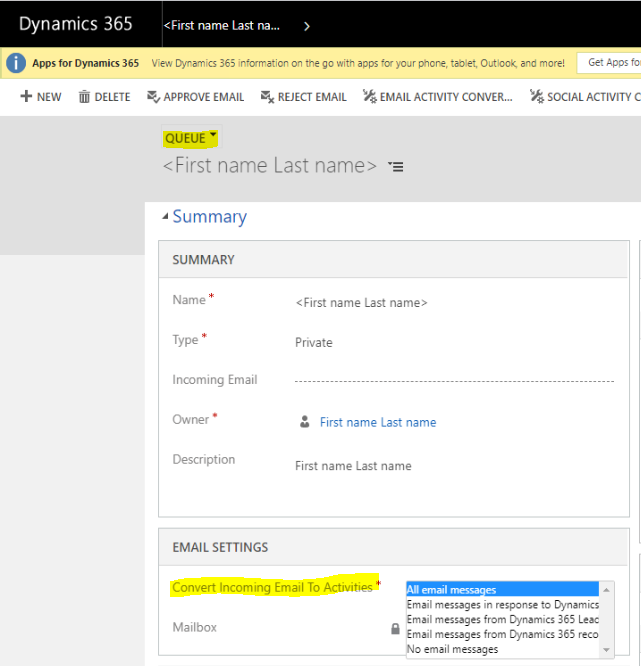Screen dimensions: 641x666
Task: Click the Social Activity toolbar icon
Action: [x=537, y=97]
